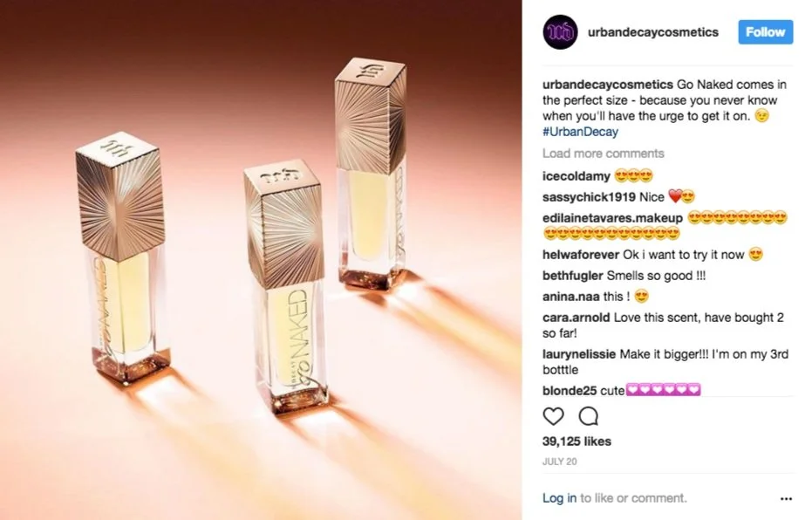Open urbandecaycosmetics username in the caption

point(607,85)
